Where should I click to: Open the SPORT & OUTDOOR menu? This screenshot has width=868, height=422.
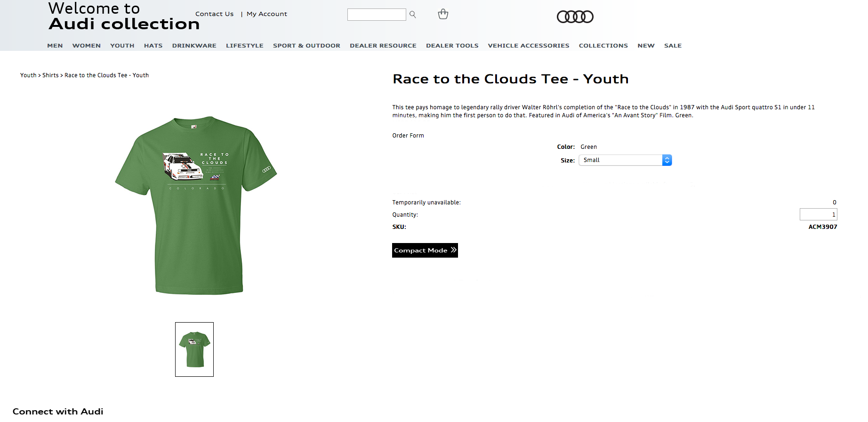pos(306,46)
